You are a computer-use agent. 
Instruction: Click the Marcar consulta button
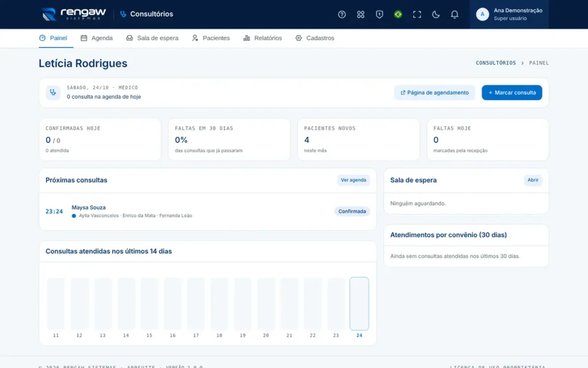click(x=512, y=93)
